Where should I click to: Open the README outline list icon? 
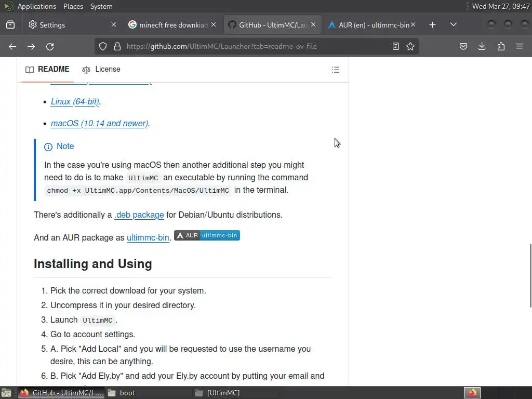pos(336,70)
